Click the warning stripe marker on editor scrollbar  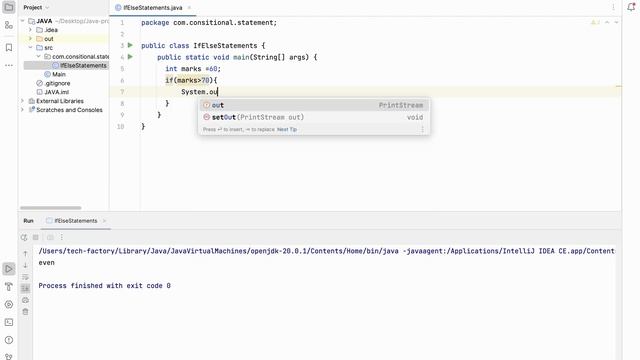[618, 87]
